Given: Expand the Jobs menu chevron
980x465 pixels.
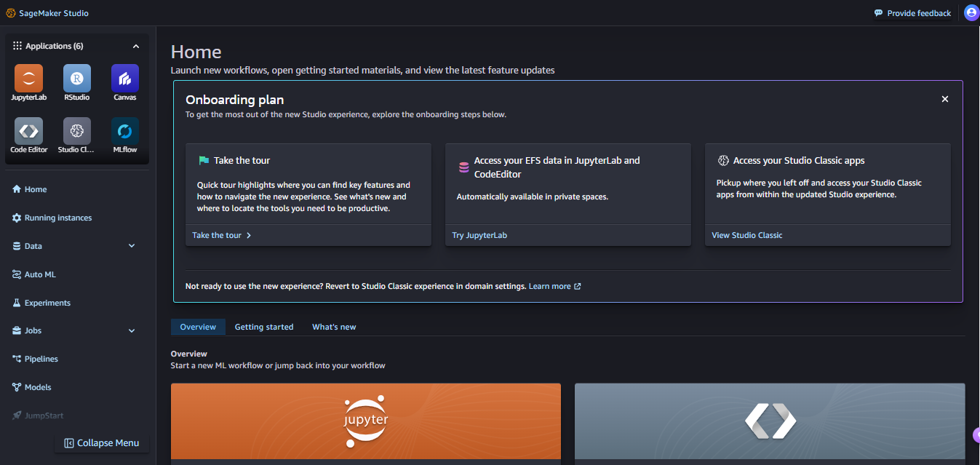Looking at the screenshot, I should pyautogui.click(x=132, y=330).
